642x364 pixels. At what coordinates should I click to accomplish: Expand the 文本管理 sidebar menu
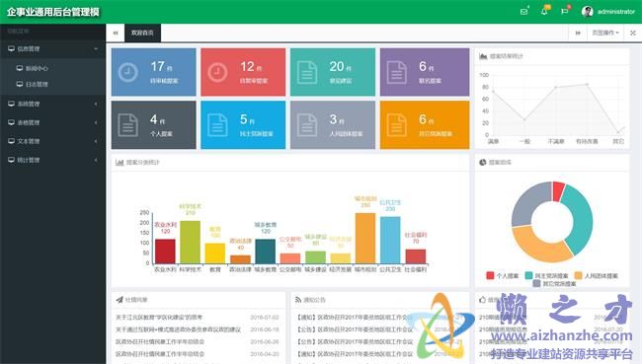pos(52,141)
